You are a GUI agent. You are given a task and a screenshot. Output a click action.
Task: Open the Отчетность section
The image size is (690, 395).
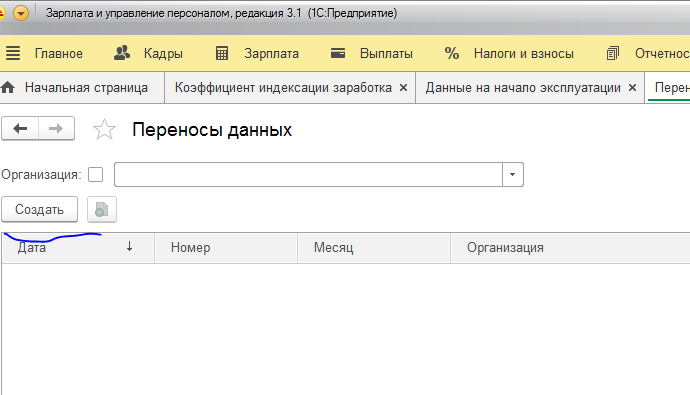click(648, 54)
